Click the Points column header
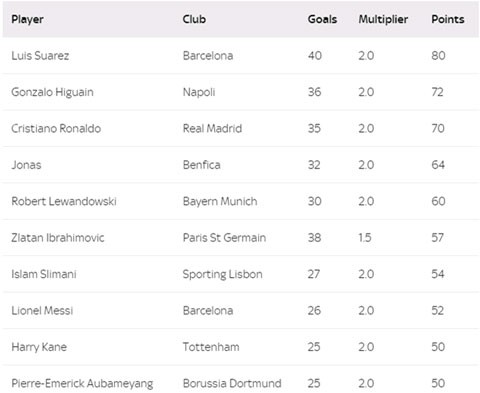 (448, 19)
